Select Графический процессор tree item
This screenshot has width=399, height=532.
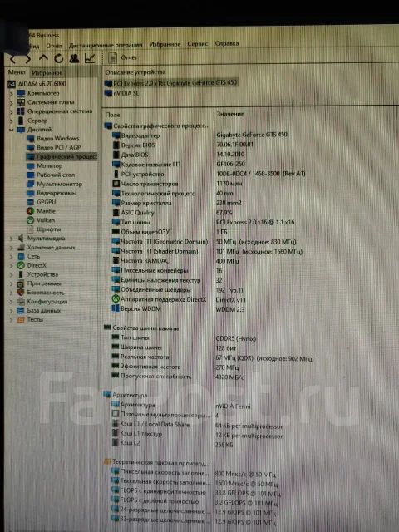click(62, 157)
